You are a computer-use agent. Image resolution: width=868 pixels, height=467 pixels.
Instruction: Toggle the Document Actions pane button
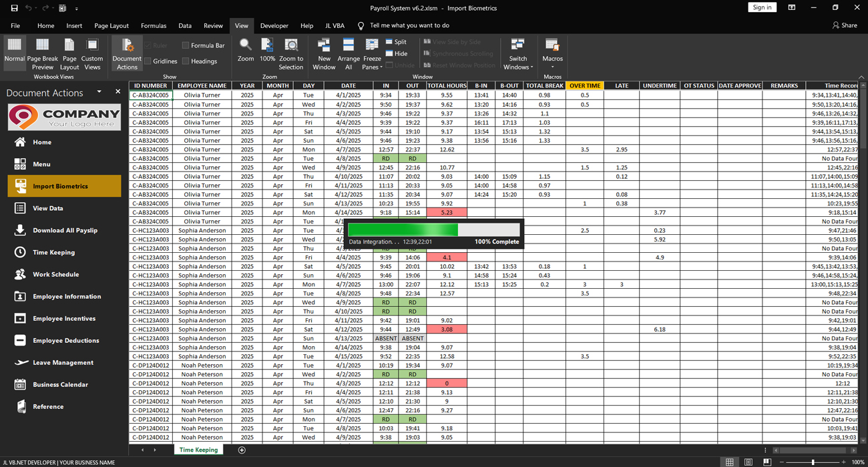click(x=127, y=53)
